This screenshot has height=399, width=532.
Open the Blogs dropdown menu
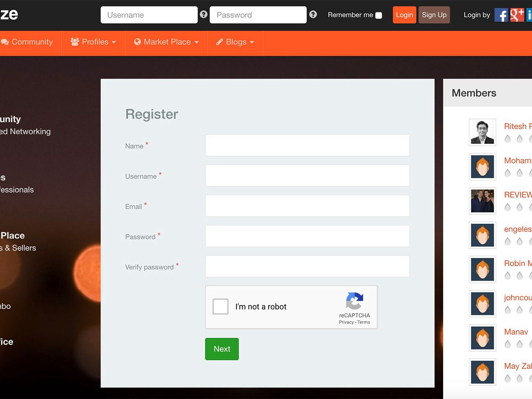[235, 42]
